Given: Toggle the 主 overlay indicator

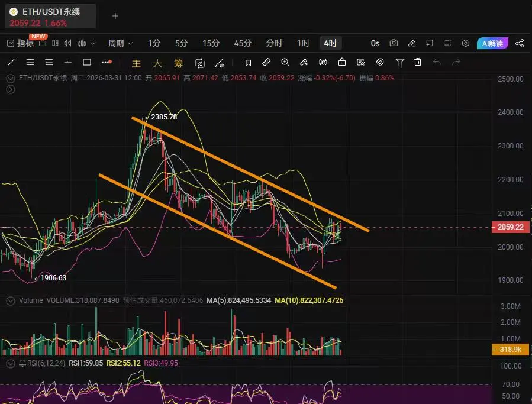Looking at the screenshot, I should point(136,63).
